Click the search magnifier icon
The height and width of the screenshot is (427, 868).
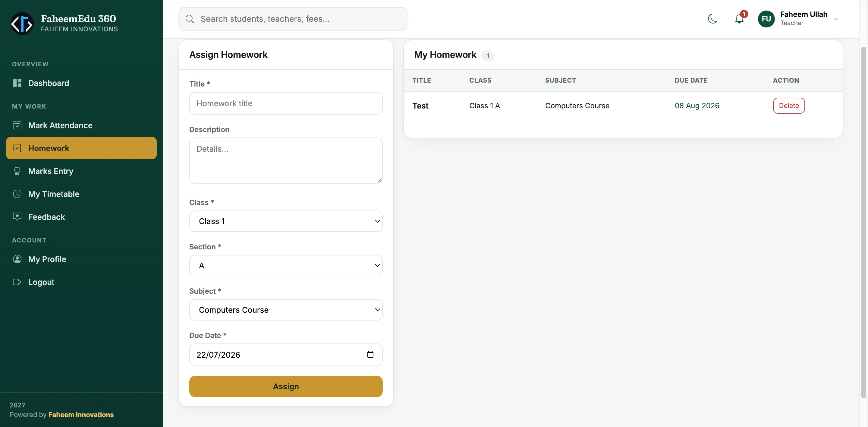[x=190, y=19]
